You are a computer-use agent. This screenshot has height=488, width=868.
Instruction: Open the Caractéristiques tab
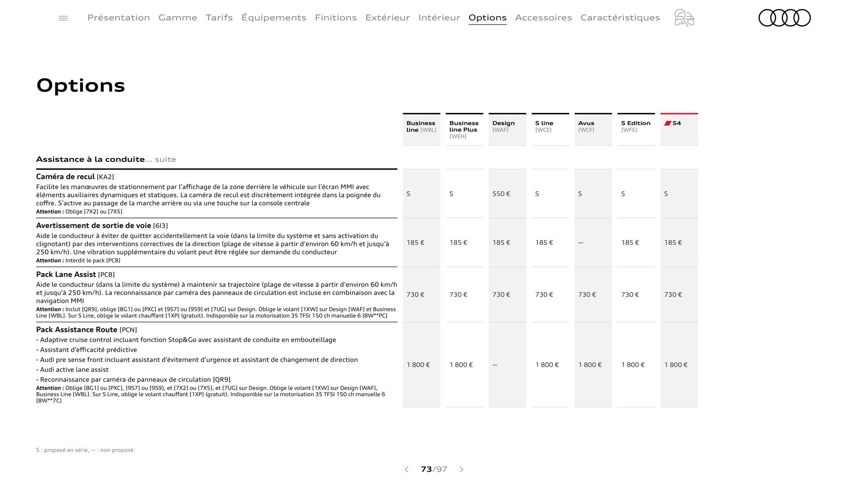click(620, 17)
